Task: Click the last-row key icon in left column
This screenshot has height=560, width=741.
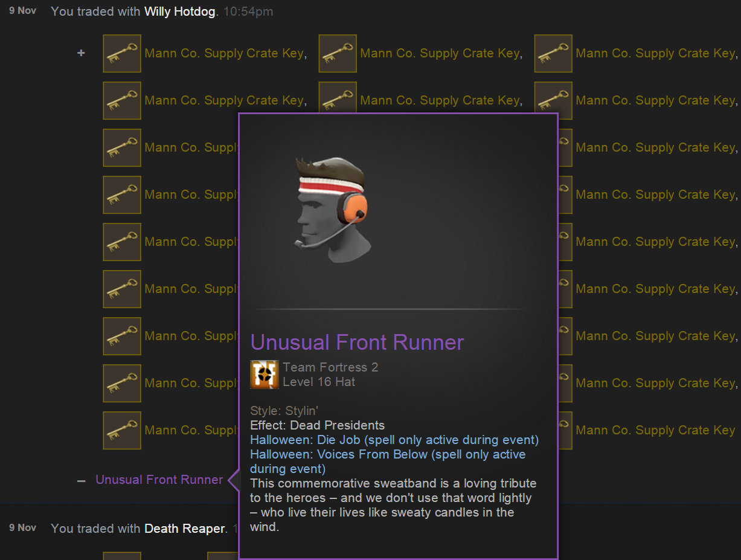Action: point(122,431)
